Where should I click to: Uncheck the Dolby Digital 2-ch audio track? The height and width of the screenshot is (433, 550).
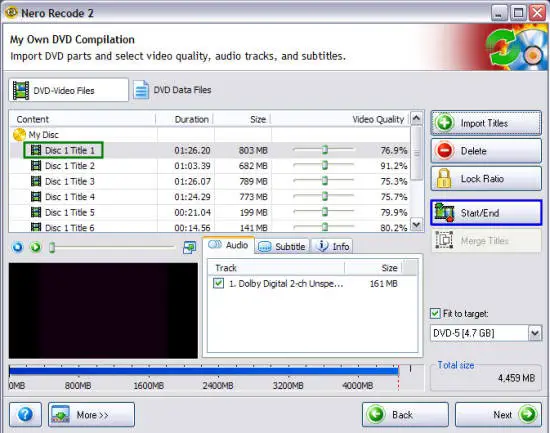[218, 283]
